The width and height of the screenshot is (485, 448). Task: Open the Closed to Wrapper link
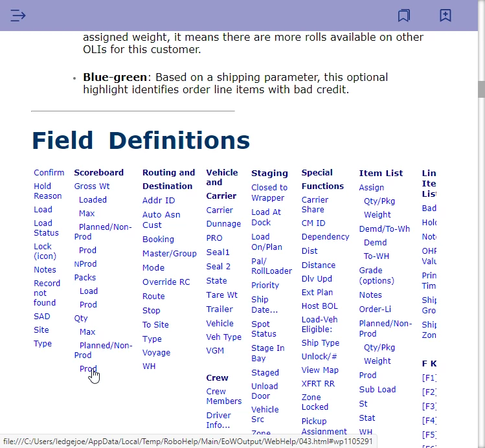(x=269, y=193)
